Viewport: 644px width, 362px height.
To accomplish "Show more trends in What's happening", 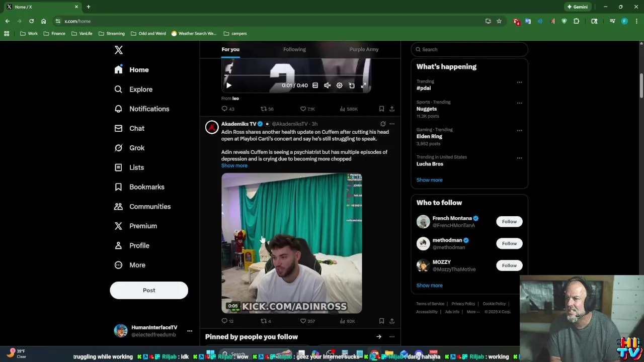I will point(429,180).
